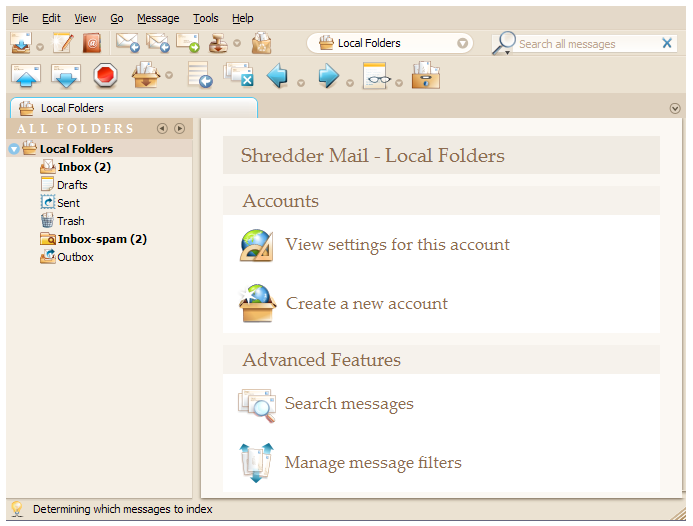Click the lightbulb icon in status bar
693x526 pixels.
[x=17, y=509]
